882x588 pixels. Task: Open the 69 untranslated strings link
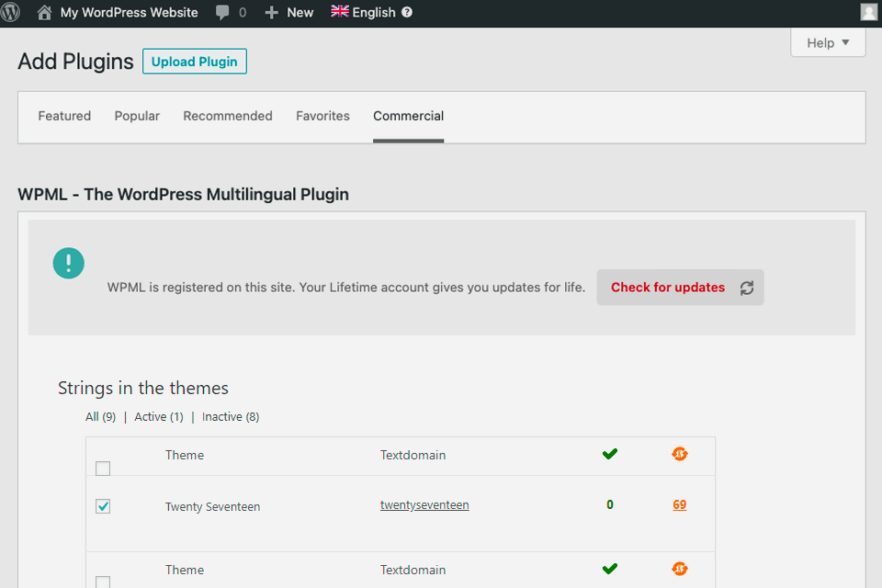[x=680, y=504]
